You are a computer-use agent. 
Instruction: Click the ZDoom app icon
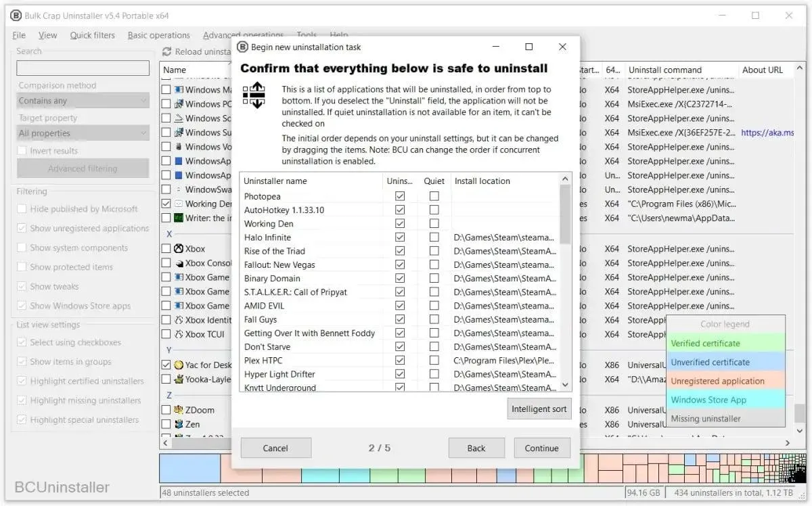pos(179,410)
